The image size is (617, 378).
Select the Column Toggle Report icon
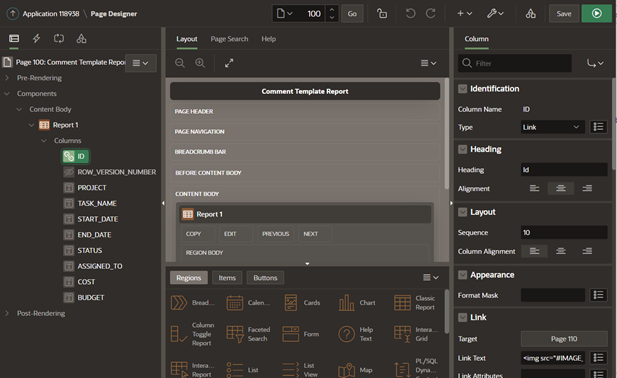pyautogui.click(x=179, y=334)
